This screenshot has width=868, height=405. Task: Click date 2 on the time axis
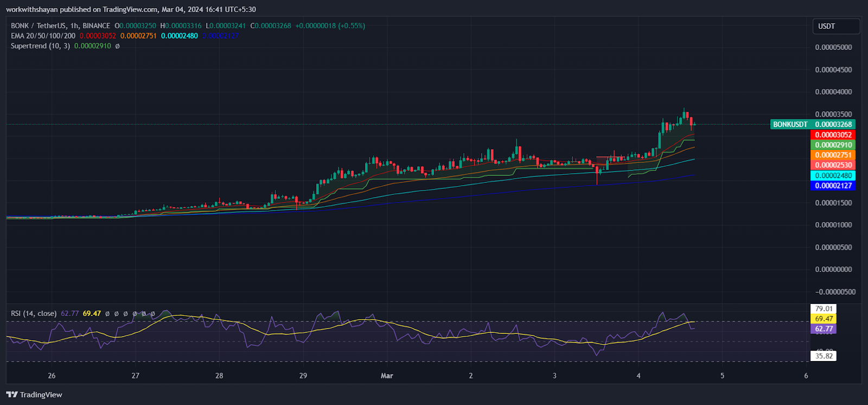471,376
